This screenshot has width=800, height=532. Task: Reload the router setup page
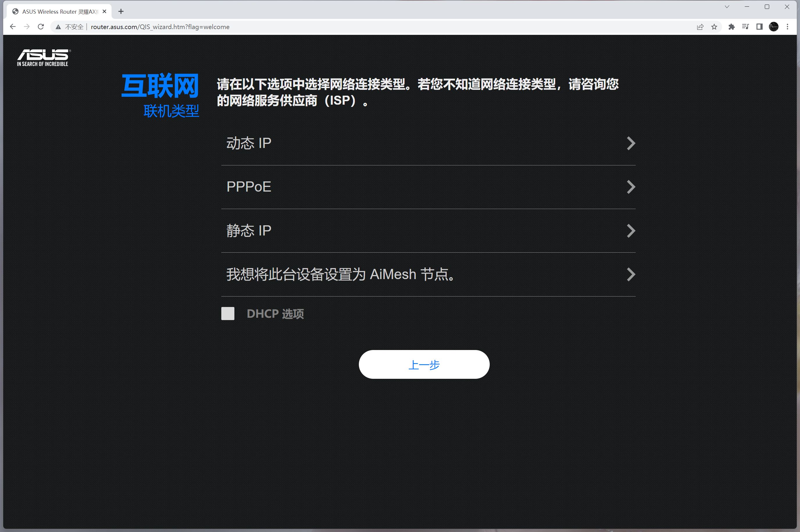pos(41,27)
